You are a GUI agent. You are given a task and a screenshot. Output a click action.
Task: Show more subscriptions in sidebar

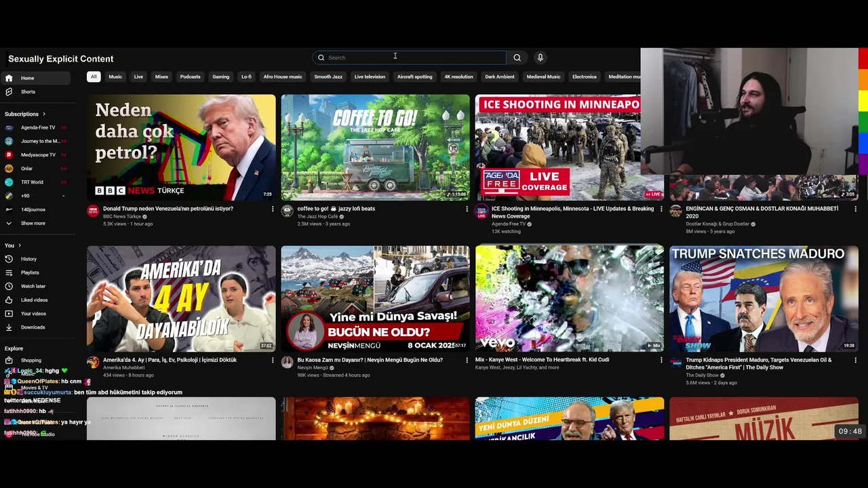tap(33, 223)
